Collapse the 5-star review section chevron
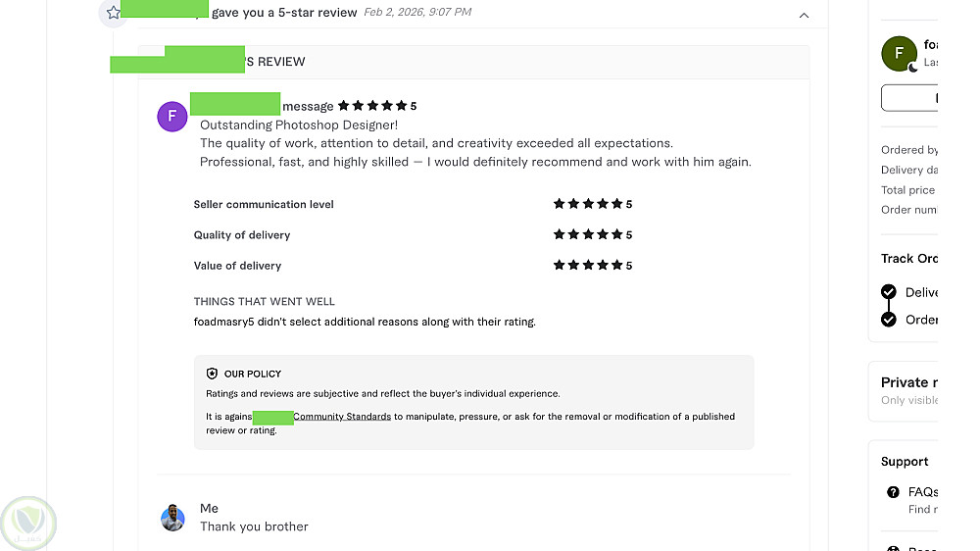Screen dimensions: 980x551 [x=804, y=15]
